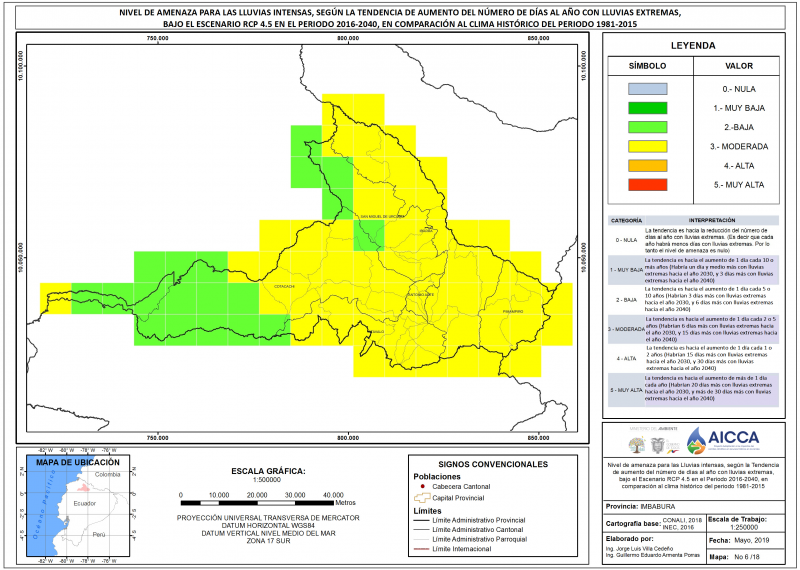The image size is (800, 570).
Task: Click Perú on the location map
Action: (x=99, y=535)
